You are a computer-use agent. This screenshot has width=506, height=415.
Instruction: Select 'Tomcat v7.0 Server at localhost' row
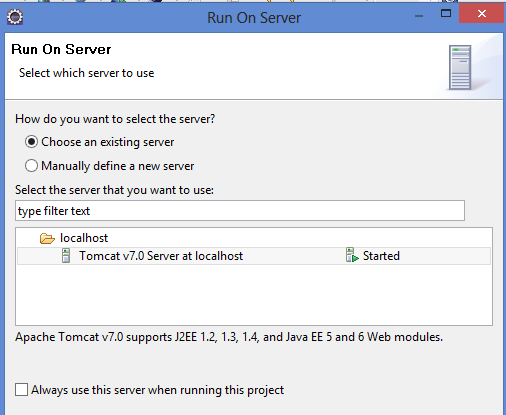(x=254, y=256)
